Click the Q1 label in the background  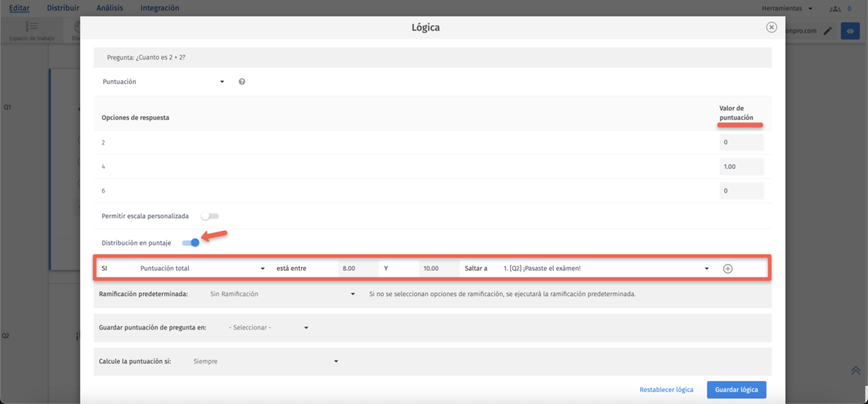pyautogui.click(x=7, y=106)
